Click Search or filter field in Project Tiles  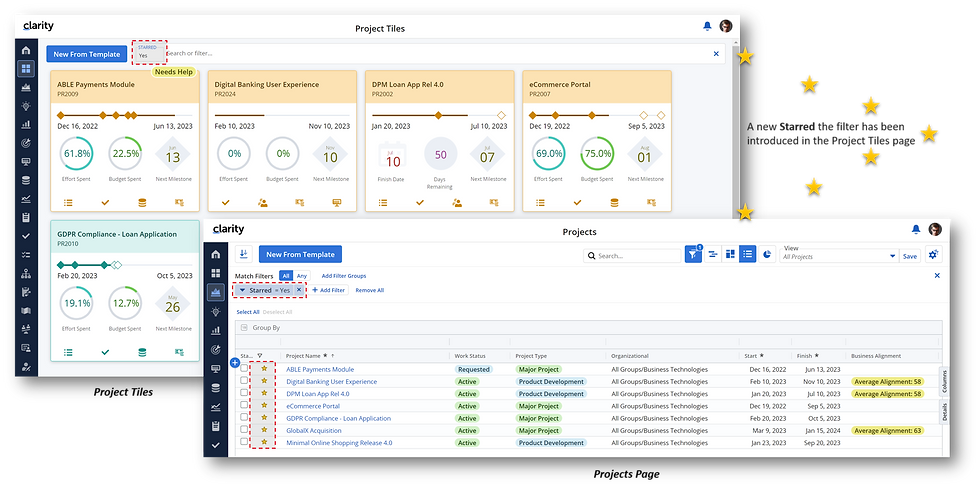point(438,54)
